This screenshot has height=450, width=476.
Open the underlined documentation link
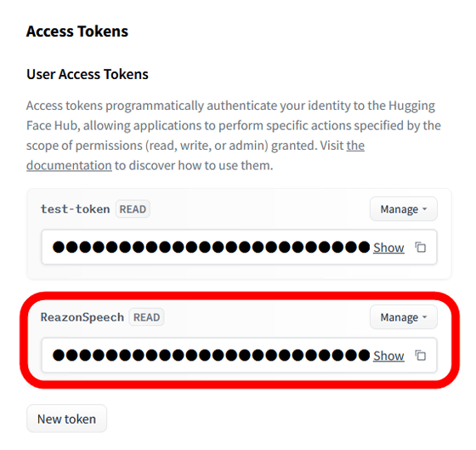point(69,166)
